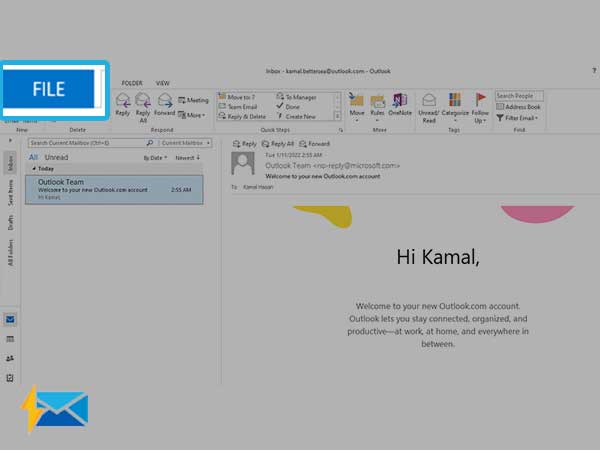This screenshot has height=450, width=600.
Task: Select the Done quick step
Action: (288, 107)
